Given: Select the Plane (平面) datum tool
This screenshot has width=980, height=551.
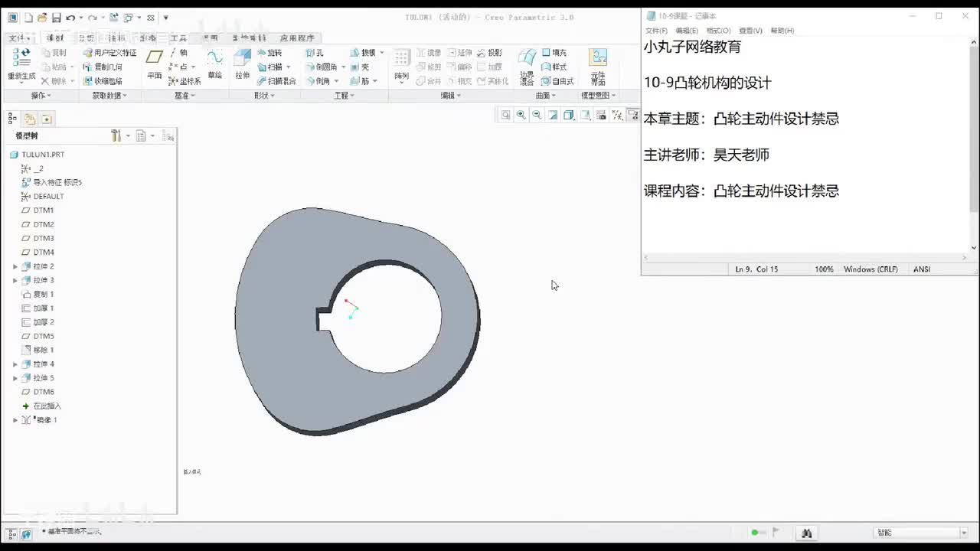Looking at the screenshot, I should pos(155,64).
